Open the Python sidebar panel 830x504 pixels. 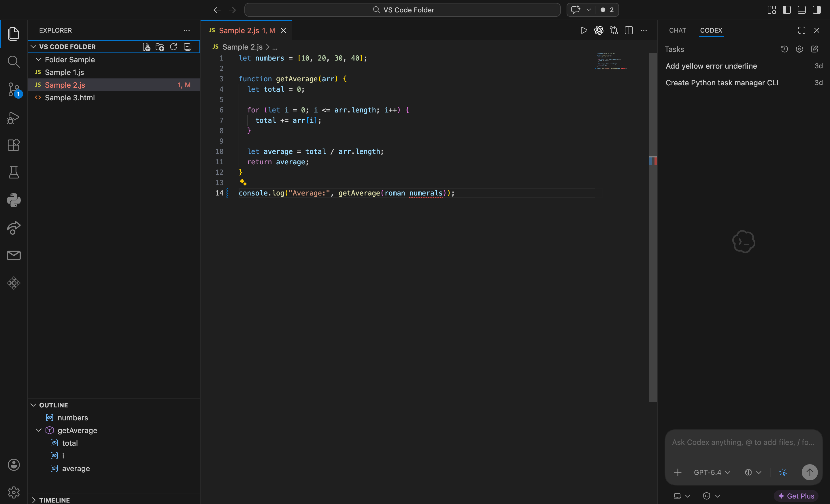(14, 200)
